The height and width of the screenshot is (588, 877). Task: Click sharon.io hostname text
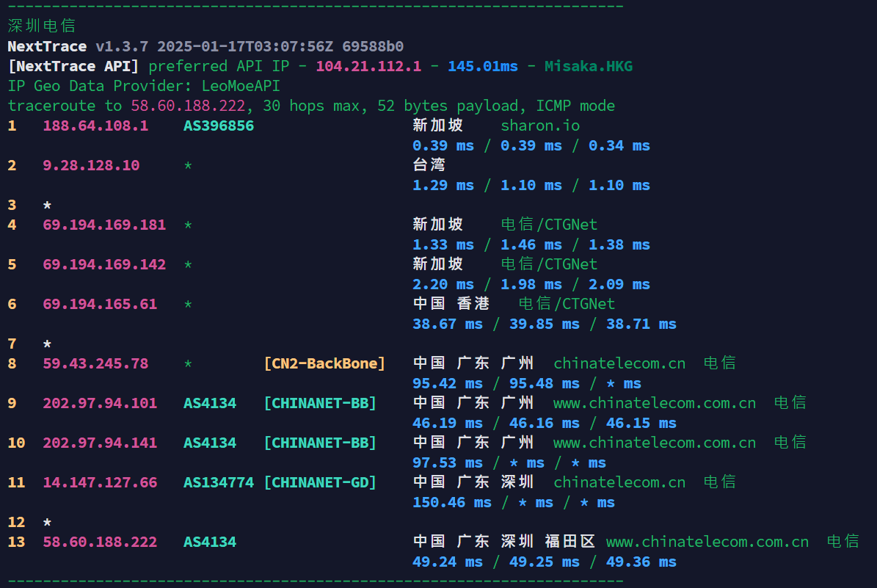(539, 126)
